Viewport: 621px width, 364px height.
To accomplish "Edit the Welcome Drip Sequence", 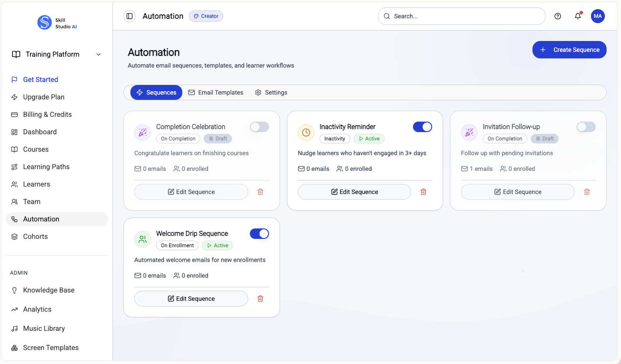I will [191, 299].
